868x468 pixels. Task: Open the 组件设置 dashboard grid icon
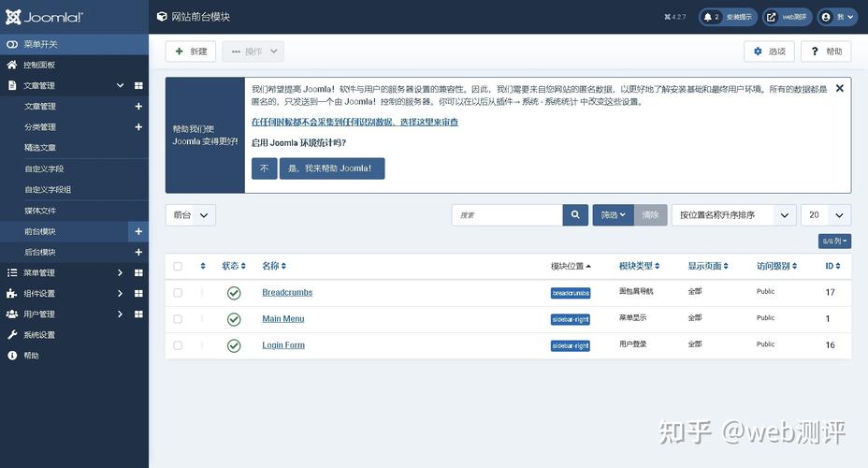(138, 294)
